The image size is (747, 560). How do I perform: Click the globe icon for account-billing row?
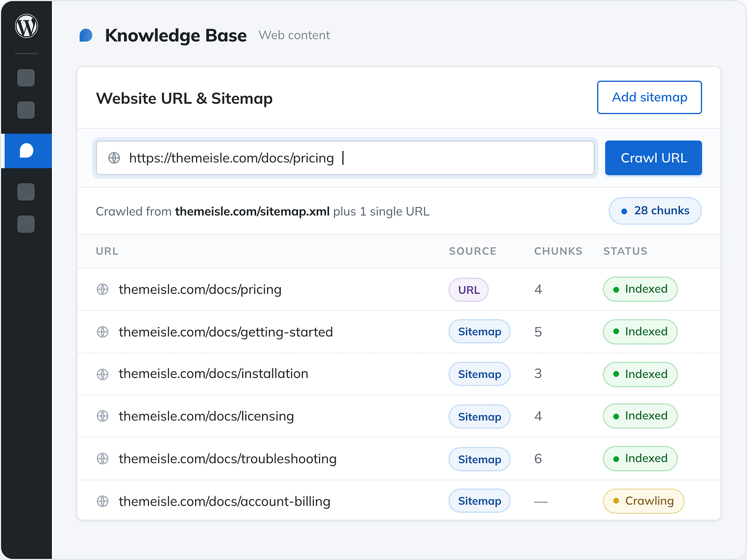coord(103,501)
